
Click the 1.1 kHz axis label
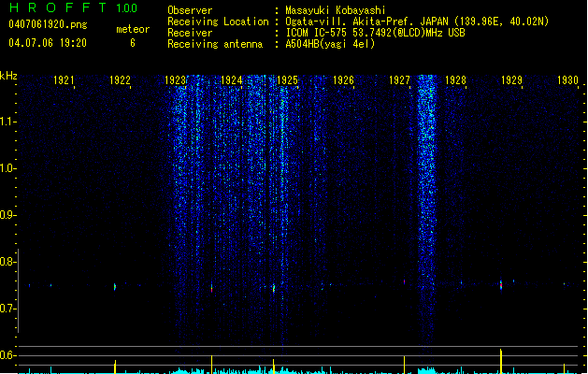pyautogui.click(x=7, y=122)
